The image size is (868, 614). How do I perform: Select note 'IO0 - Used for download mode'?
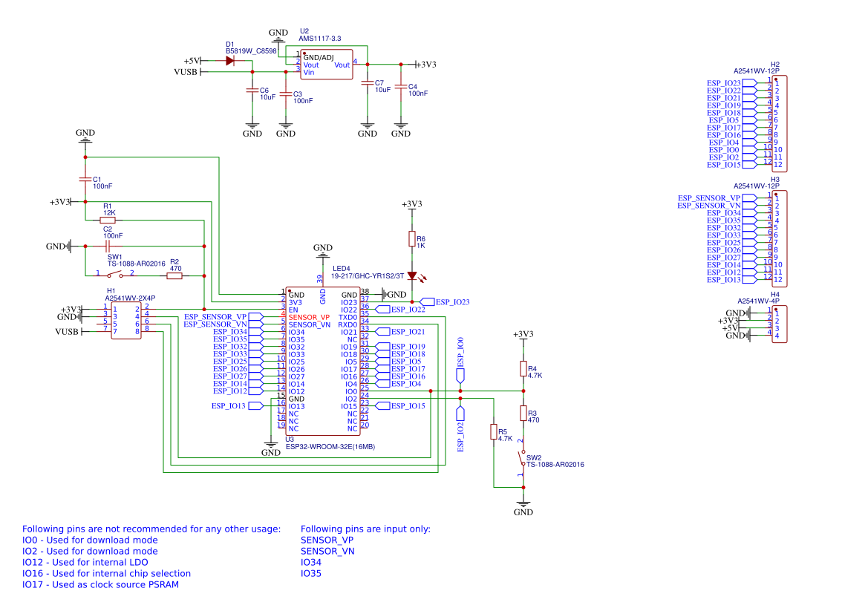(90, 540)
